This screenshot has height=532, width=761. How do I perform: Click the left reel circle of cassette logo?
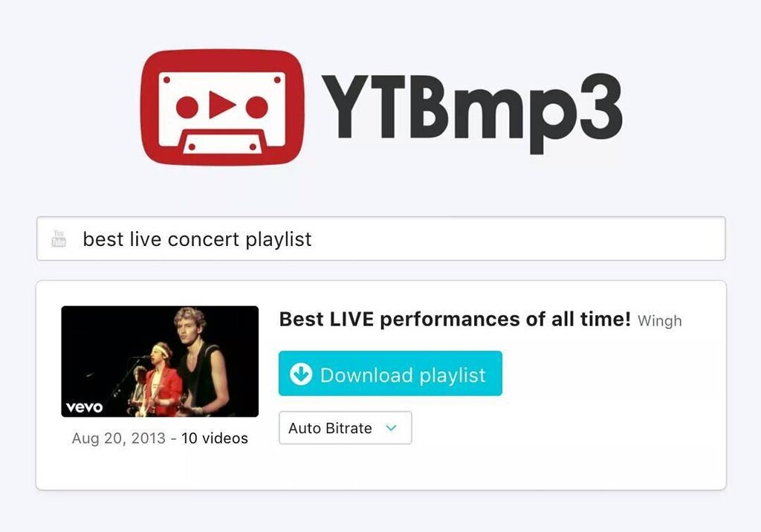[x=187, y=107]
